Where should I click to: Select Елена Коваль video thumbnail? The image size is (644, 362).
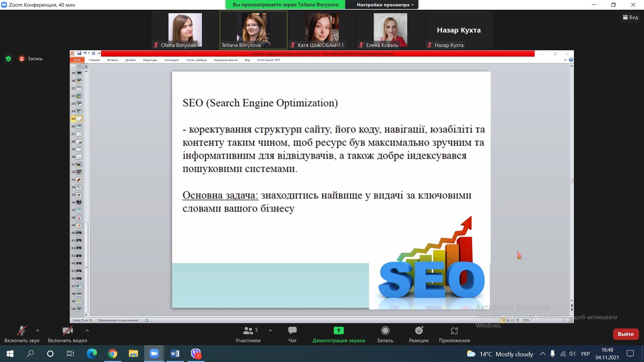tap(390, 30)
